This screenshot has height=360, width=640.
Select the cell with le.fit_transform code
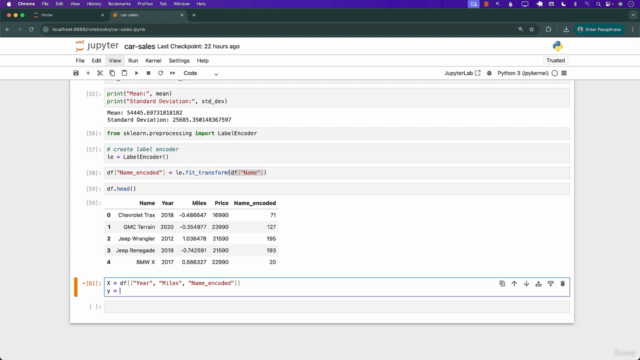pyautogui.click(x=337, y=173)
